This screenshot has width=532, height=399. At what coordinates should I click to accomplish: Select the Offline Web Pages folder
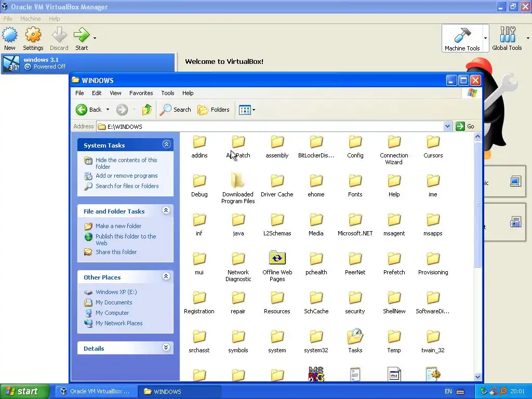coord(277,267)
